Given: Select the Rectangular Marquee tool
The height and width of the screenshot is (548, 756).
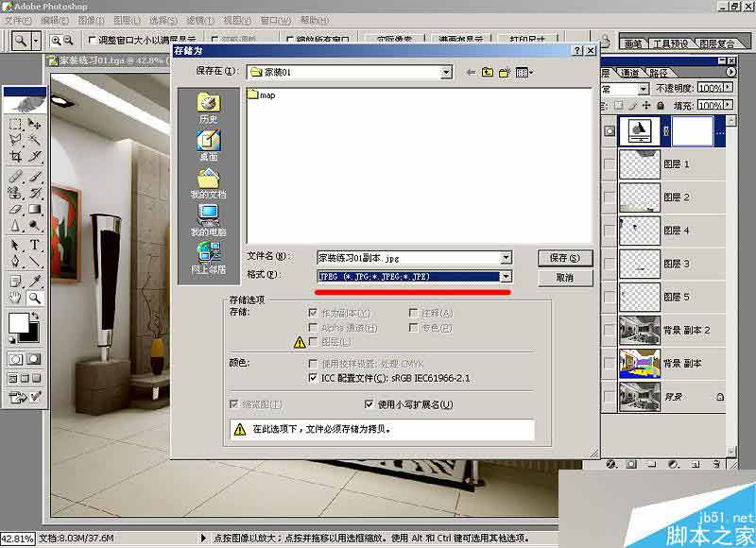Looking at the screenshot, I should pos(15,124).
